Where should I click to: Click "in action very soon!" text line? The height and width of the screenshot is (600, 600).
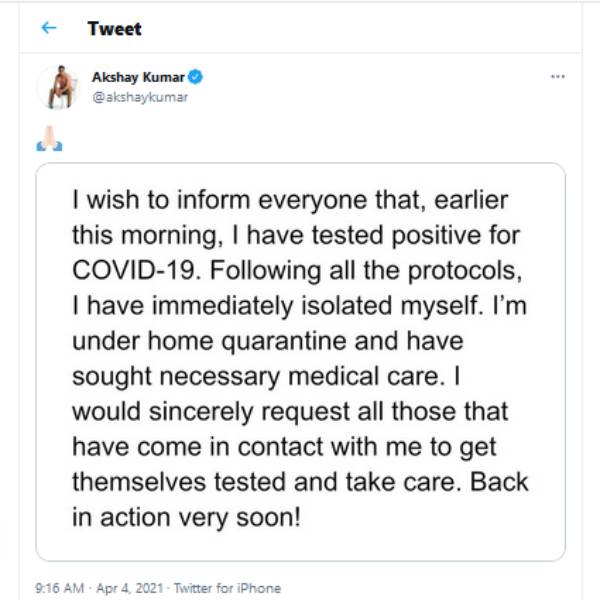tap(186, 517)
